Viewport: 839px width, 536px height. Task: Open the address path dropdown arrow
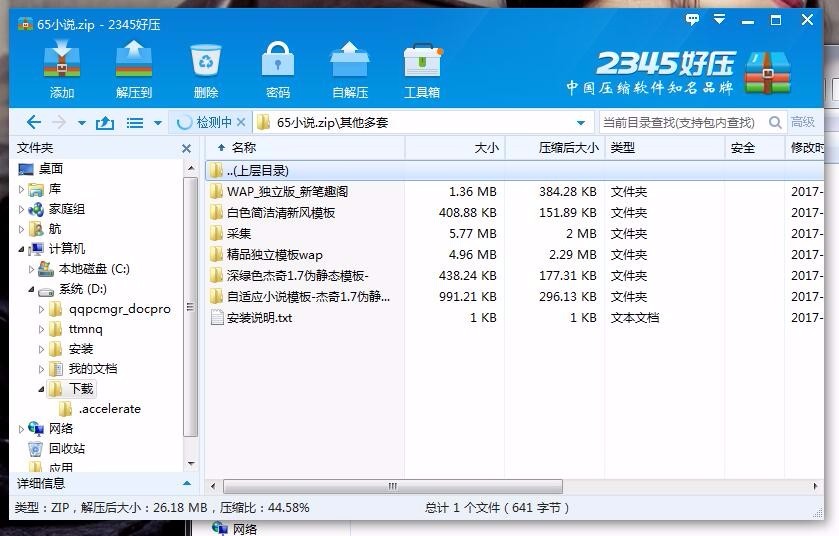point(581,123)
